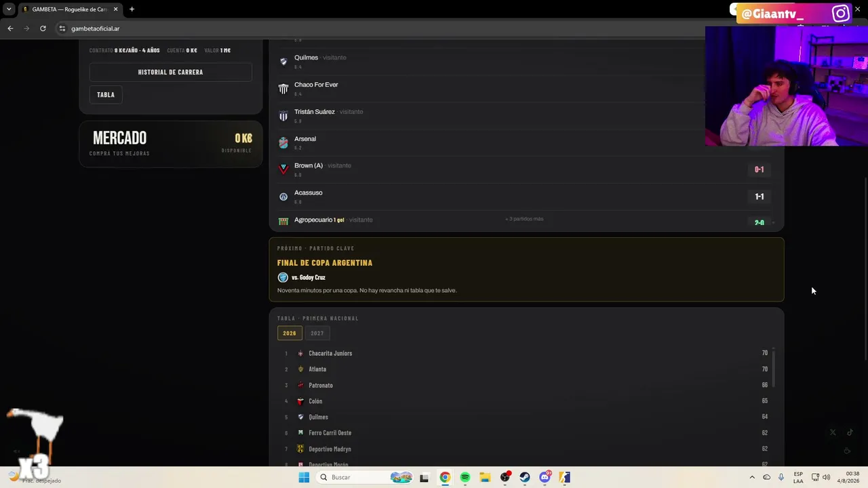Click the 0-1 result for Brown (A)
This screenshot has width=868, height=488.
coord(759,169)
